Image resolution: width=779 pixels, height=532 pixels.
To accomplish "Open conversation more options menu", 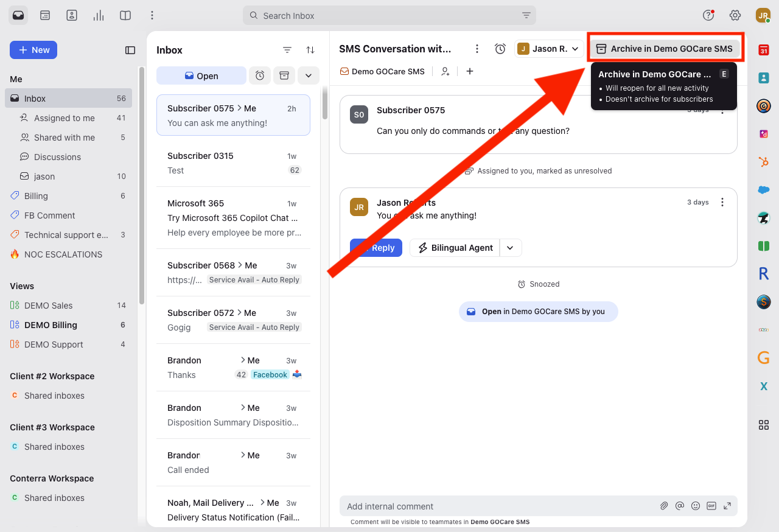I will [478, 49].
